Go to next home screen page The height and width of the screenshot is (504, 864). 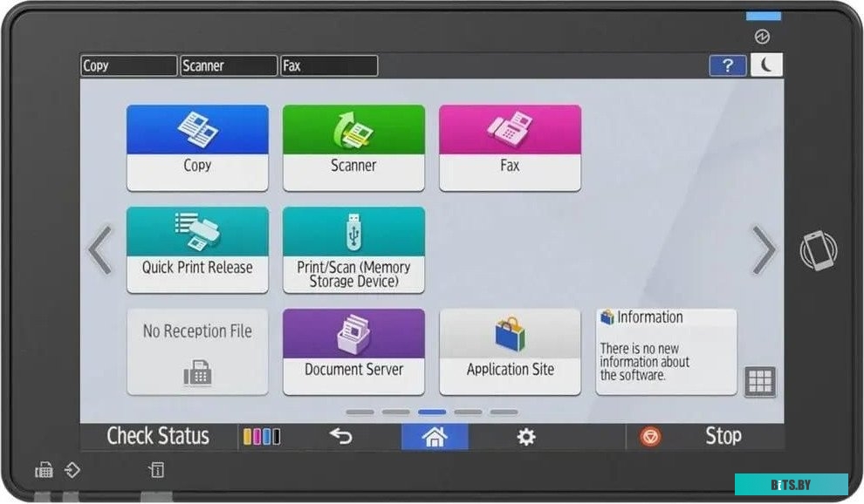[764, 251]
